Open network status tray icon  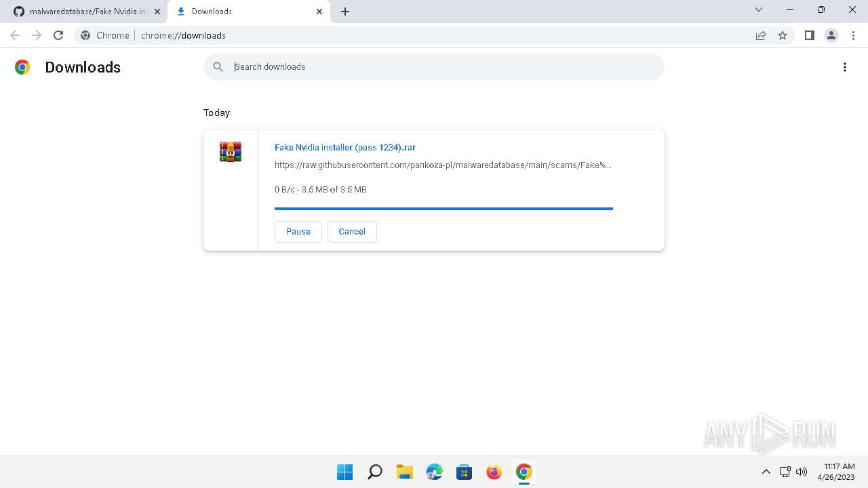(x=785, y=472)
